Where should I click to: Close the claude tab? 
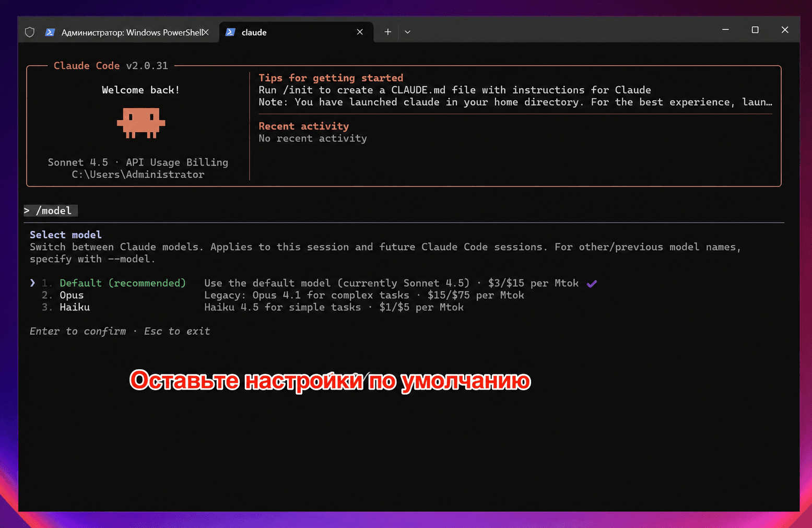360,32
